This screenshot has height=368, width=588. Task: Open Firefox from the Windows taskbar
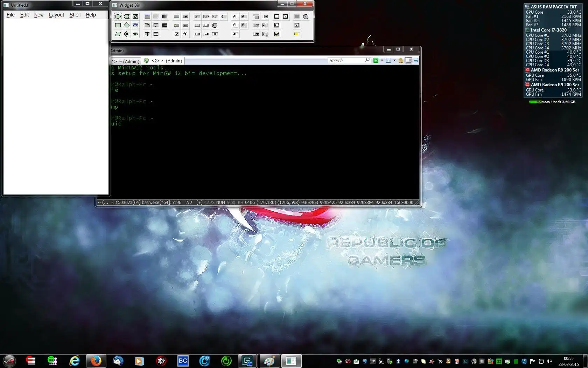click(x=96, y=361)
